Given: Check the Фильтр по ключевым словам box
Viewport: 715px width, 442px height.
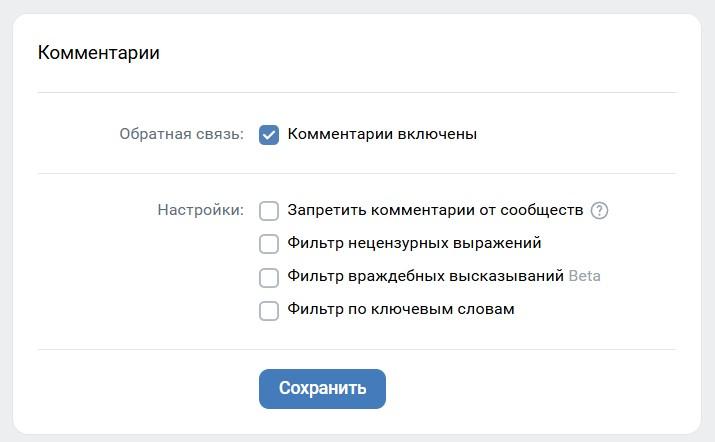Looking at the screenshot, I should [x=269, y=311].
